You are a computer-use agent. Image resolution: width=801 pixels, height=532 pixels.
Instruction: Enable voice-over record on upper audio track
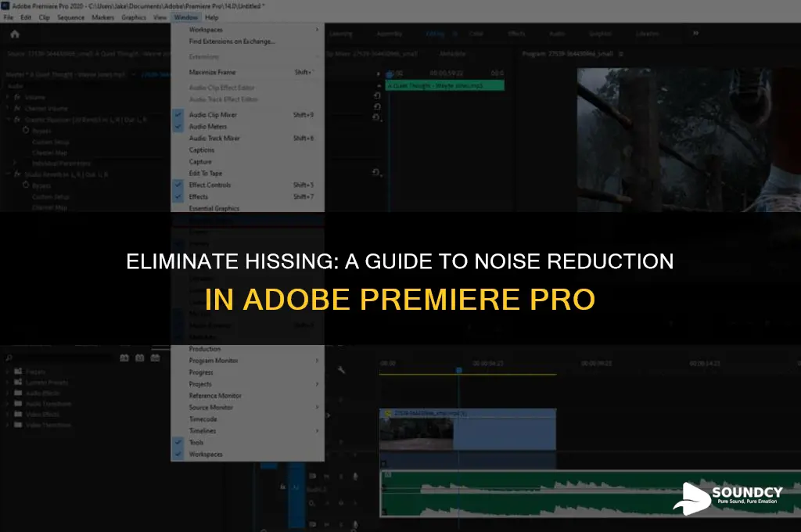pyautogui.click(x=355, y=476)
